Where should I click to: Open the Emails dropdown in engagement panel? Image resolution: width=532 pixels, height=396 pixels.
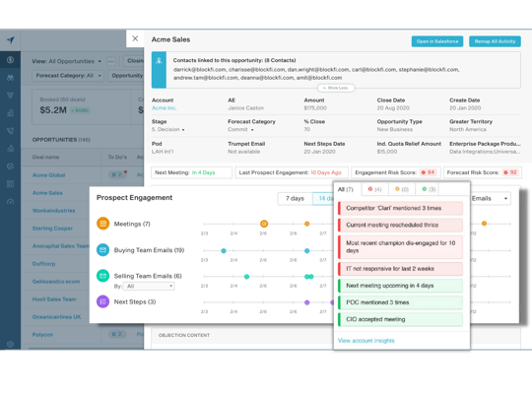coord(491,199)
